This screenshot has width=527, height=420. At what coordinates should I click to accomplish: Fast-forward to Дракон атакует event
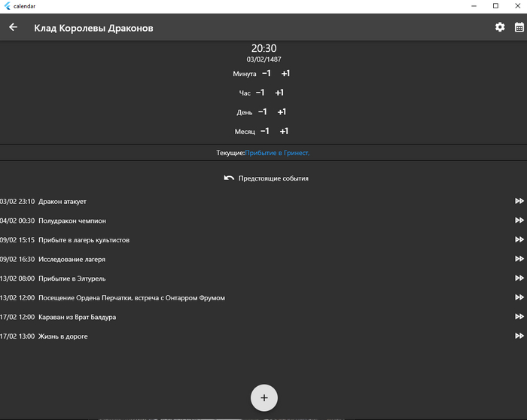tap(519, 201)
